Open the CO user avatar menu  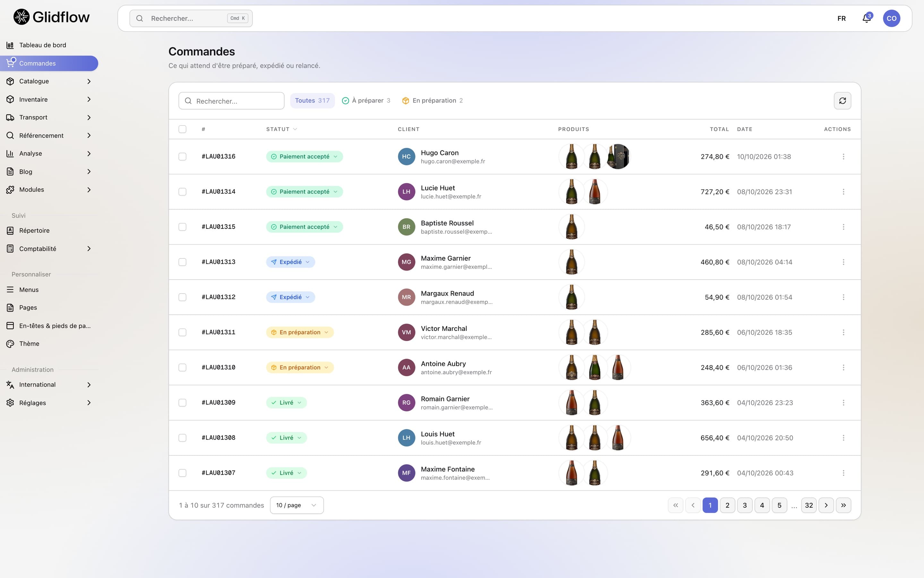click(891, 18)
